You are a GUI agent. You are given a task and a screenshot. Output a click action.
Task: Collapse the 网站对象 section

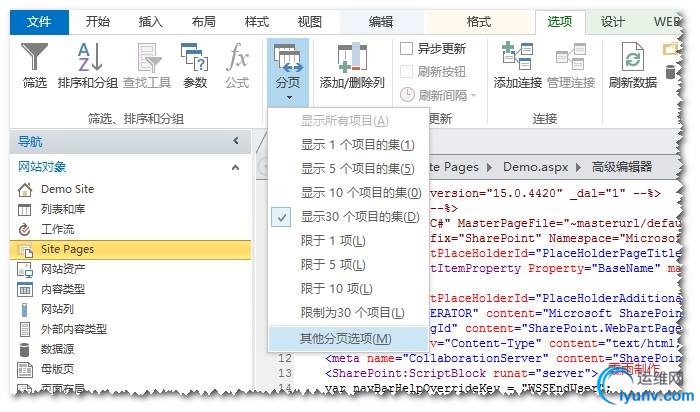(236, 167)
